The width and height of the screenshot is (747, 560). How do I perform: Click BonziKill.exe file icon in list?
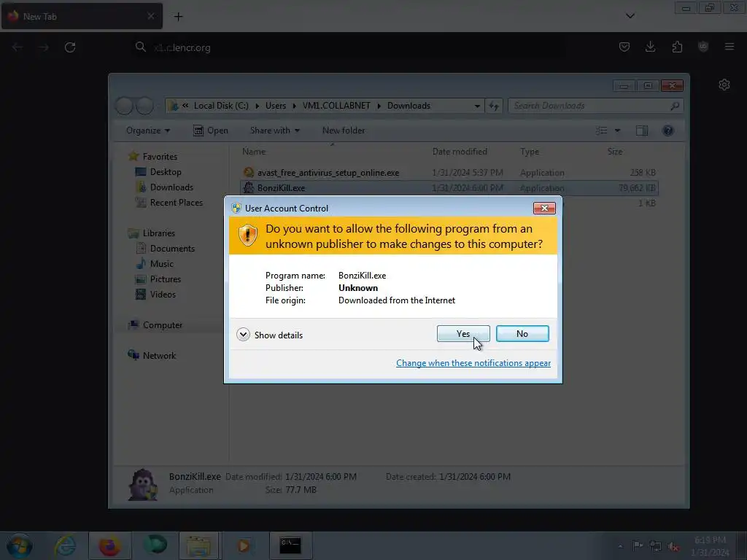[x=248, y=187]
